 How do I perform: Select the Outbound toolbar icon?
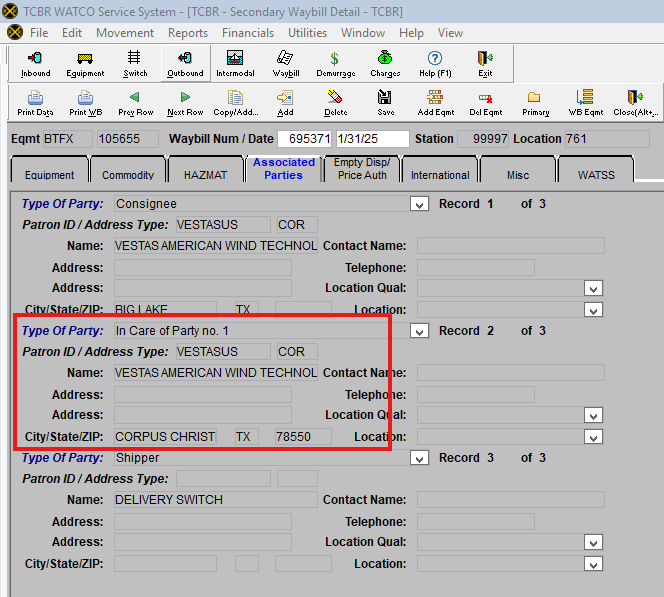(185, 64)
